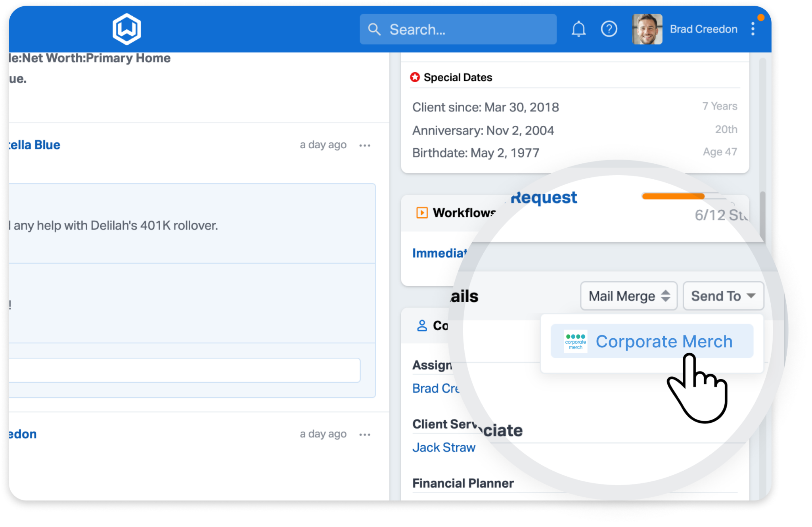
Task: Click the blue contact person icon
Action: tap(421, 325)
